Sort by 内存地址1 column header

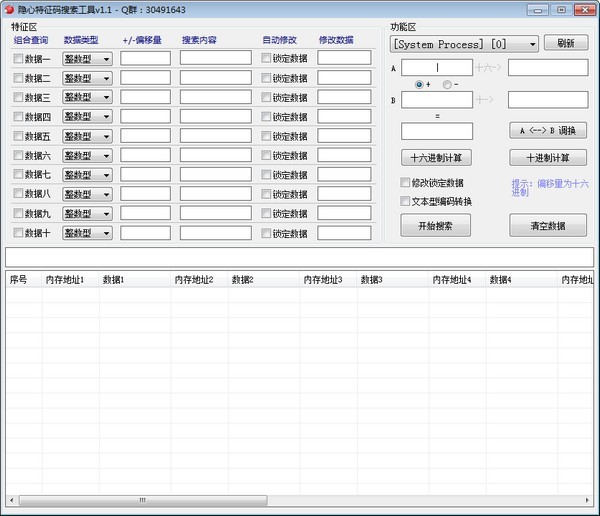(x=70, y=280)
